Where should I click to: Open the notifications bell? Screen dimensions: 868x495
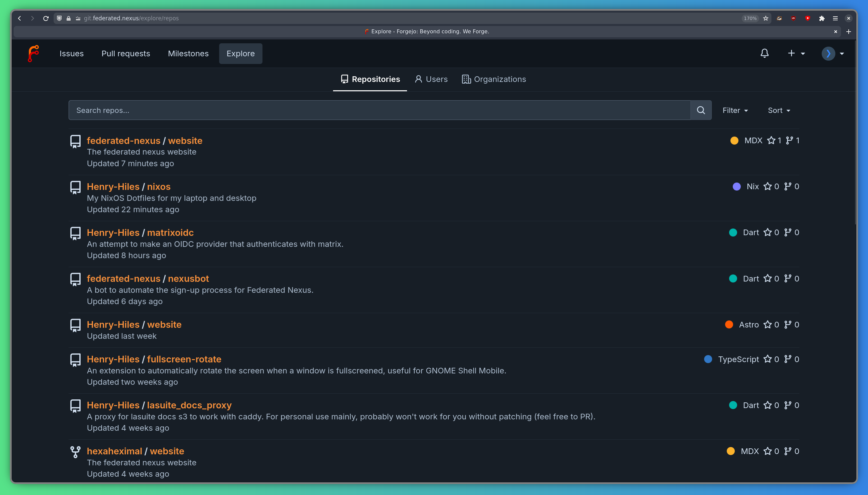click(764, 53)
